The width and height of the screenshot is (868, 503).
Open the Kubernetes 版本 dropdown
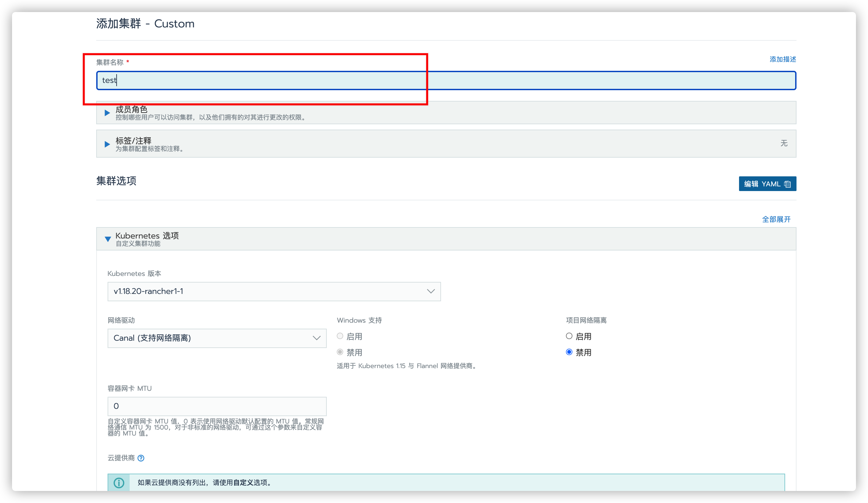[274, 292]
